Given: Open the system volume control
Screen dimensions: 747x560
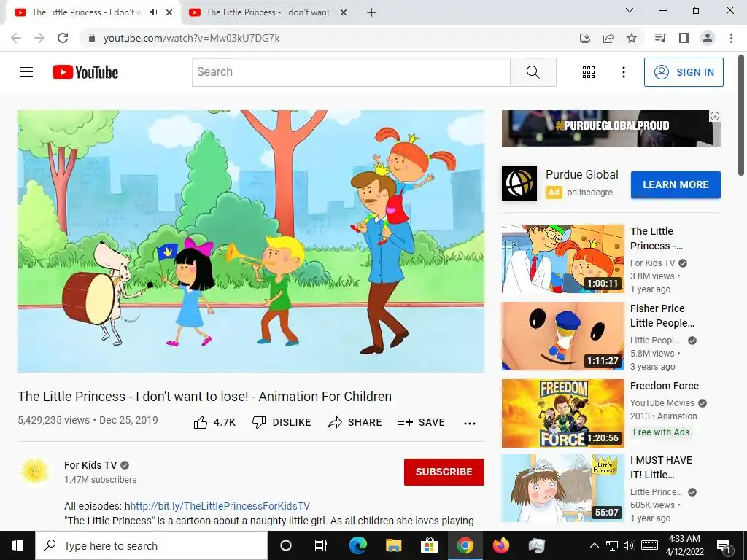Looking at the screenshot, I should pyautogui.click(x=628, y=545).
